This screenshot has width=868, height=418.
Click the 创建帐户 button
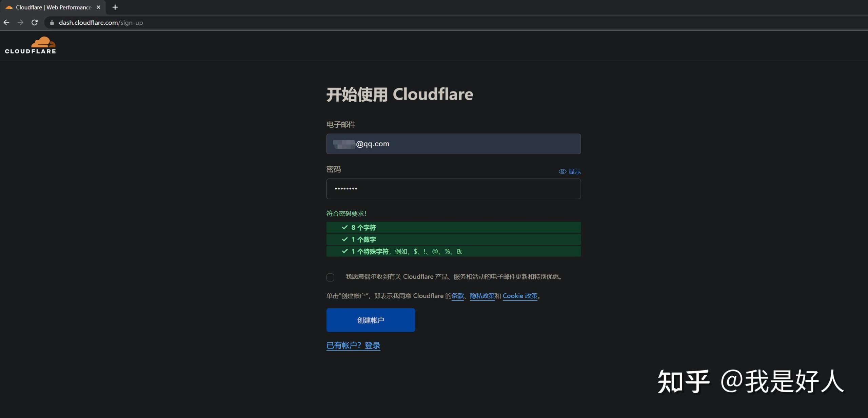coord(371,320)
